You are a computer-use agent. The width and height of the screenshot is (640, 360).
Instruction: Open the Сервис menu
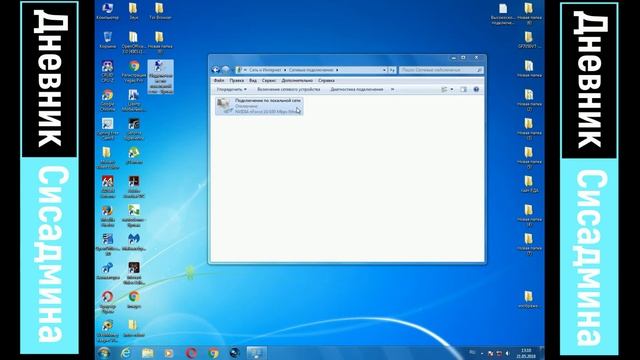pyautogui.click(x=269, y=81)
